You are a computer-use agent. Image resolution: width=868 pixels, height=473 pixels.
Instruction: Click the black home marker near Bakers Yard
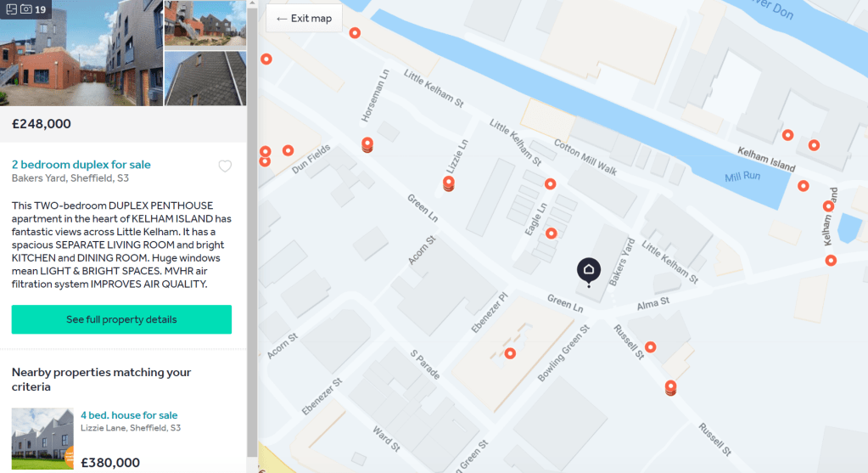click(x=589, y=270)
